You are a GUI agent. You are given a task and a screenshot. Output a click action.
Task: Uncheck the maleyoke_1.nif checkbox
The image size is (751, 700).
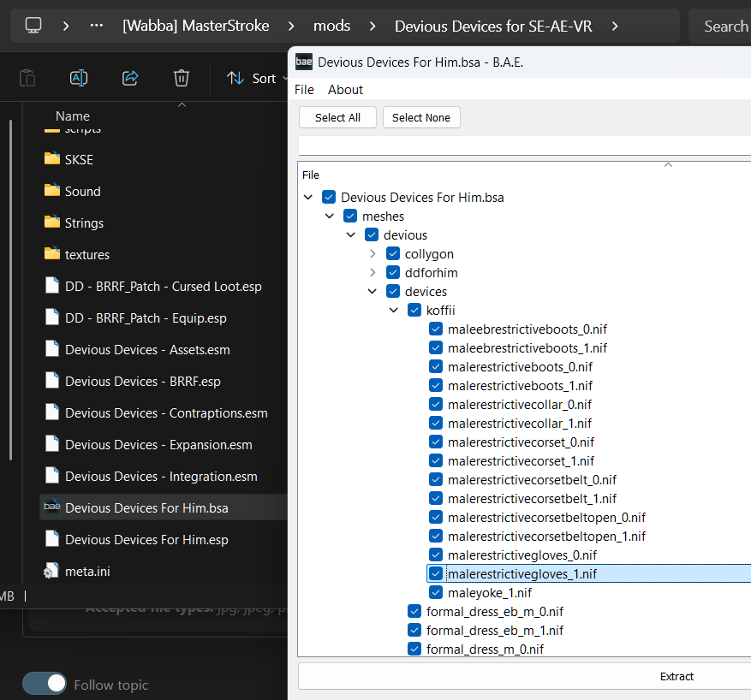pos(436,592)
